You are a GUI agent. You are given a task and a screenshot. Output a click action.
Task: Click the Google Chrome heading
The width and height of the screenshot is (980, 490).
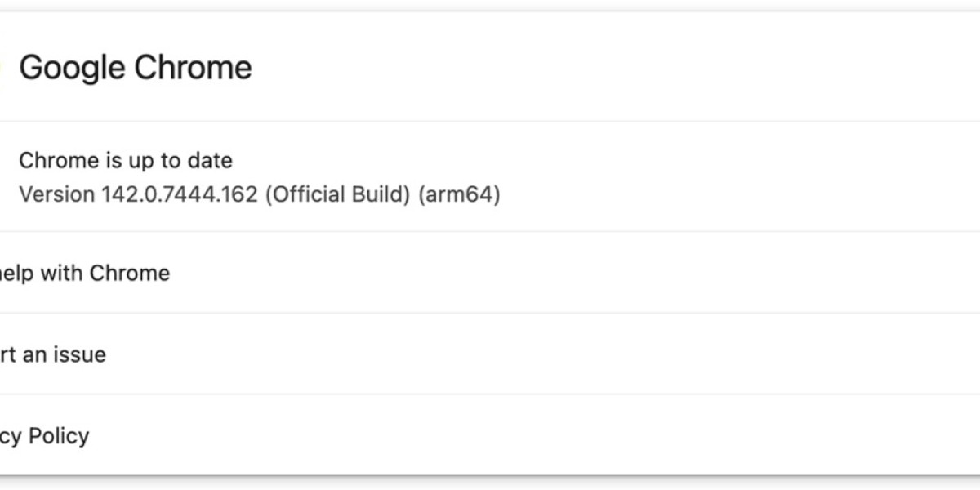point(136,67)
